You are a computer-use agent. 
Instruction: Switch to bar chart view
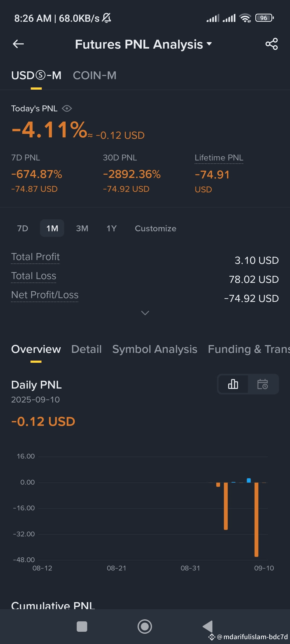click(233, 384)
